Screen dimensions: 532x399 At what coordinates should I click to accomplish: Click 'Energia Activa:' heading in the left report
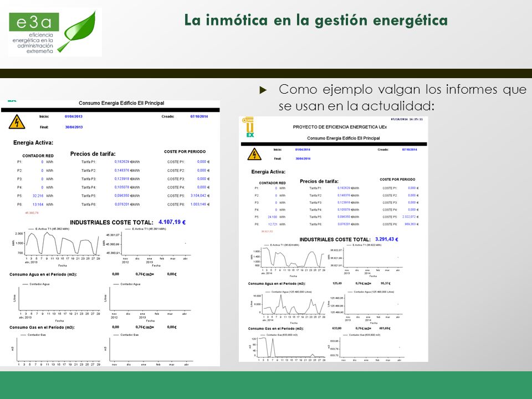(x=33, y=143)
